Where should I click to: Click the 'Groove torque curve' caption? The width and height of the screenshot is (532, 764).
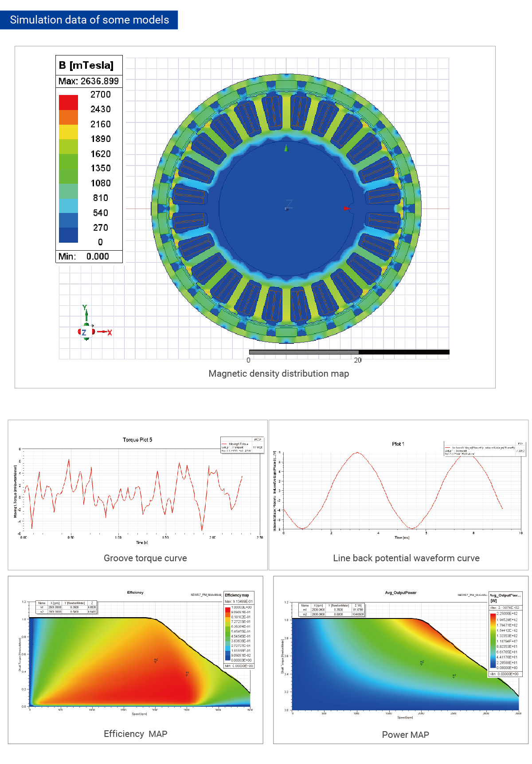point(145,558)
